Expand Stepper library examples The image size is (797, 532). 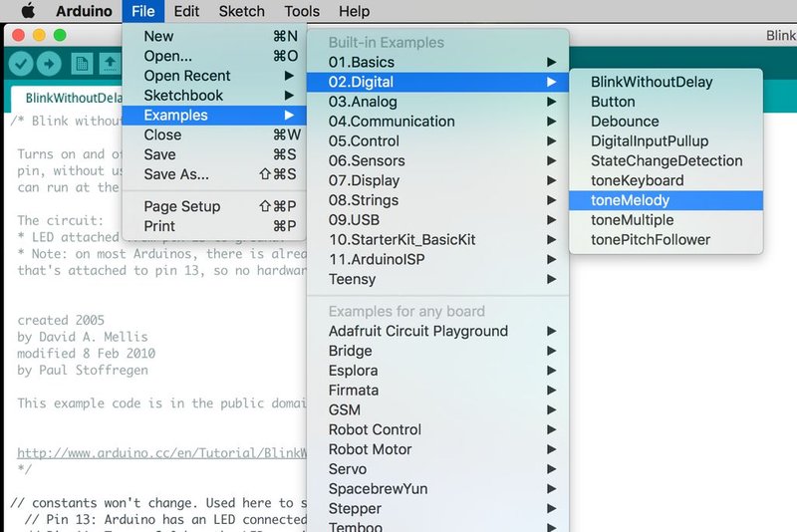(x=437, y=509)
